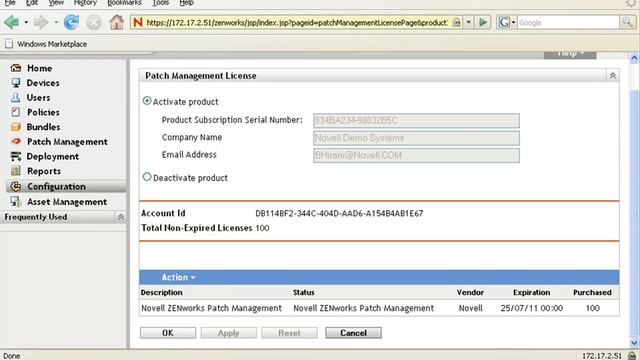Open the Devices link in sidebar

43,83
